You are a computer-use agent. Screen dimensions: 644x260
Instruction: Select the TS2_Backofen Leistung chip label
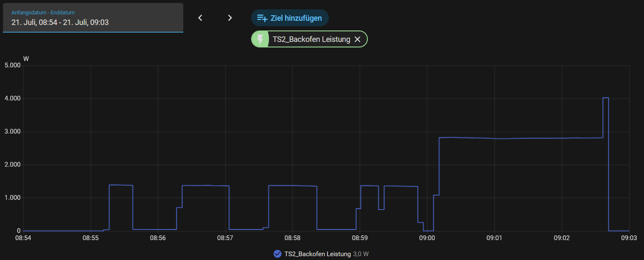click(311, 39)
